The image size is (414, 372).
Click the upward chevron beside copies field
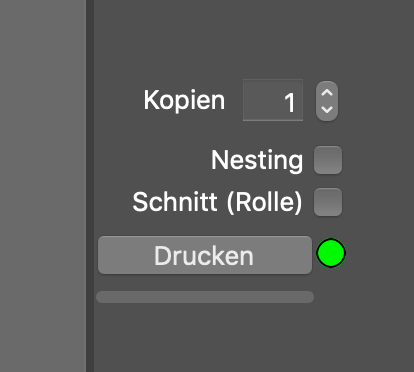pos(327,93)
